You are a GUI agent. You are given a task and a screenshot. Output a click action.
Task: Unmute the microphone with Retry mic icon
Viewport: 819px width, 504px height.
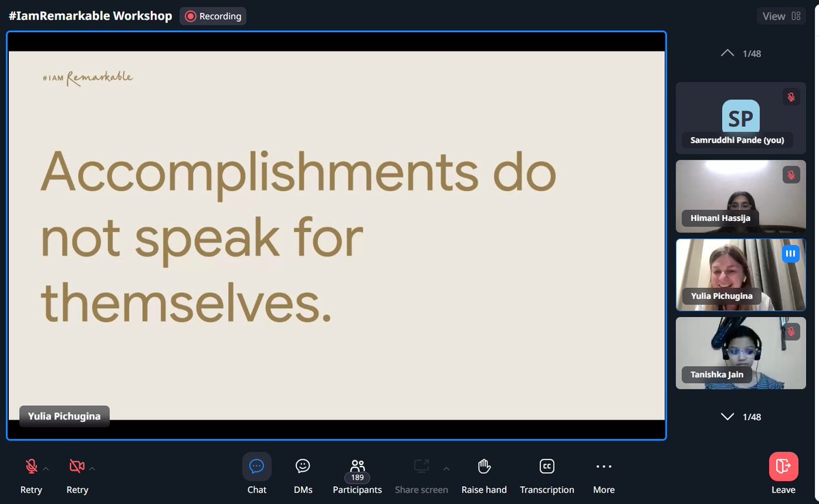(x=31, y=466)
